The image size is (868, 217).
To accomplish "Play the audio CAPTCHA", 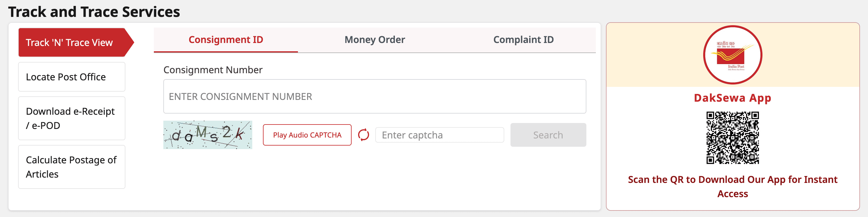I will pyautogui.click(x=307, y=135).
